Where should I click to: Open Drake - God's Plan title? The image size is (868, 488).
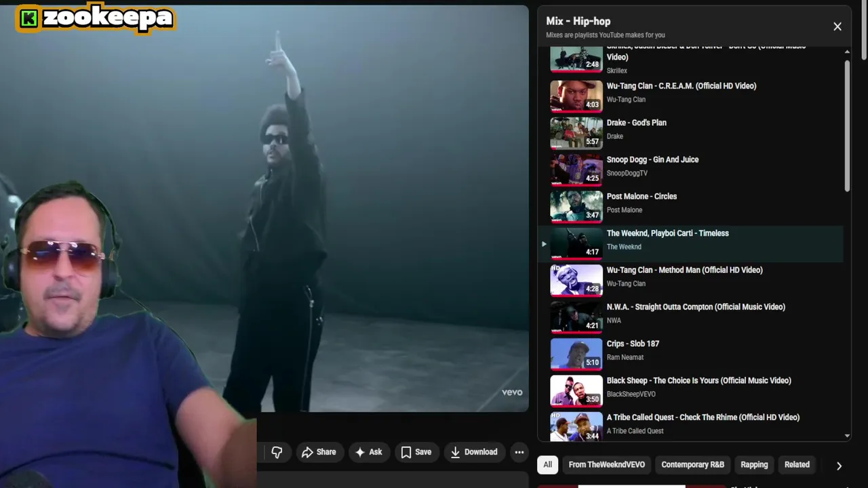click(636, 123)
